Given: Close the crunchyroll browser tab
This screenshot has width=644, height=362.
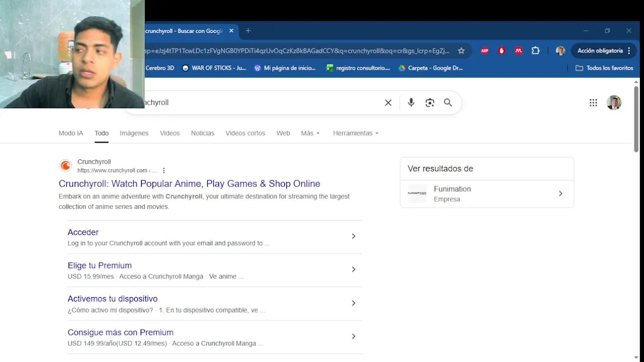Looking at the screenshot, I should point(231,31).
